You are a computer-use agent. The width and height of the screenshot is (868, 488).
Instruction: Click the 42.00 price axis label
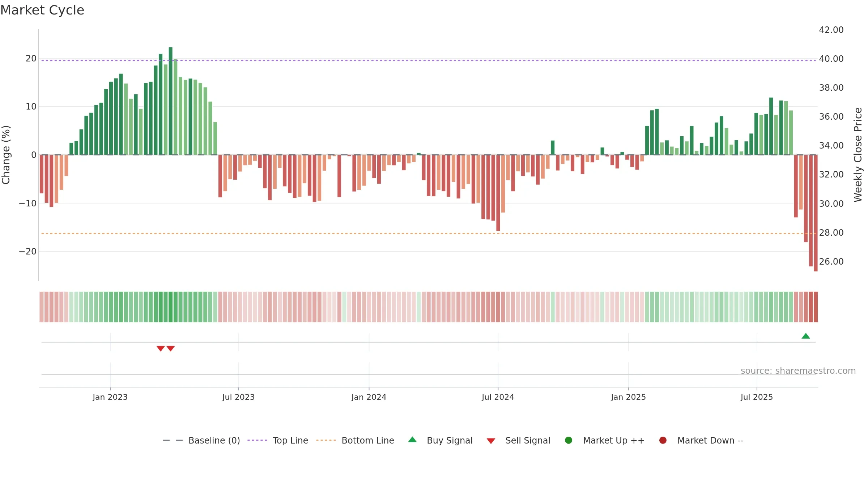coord(831,30)
